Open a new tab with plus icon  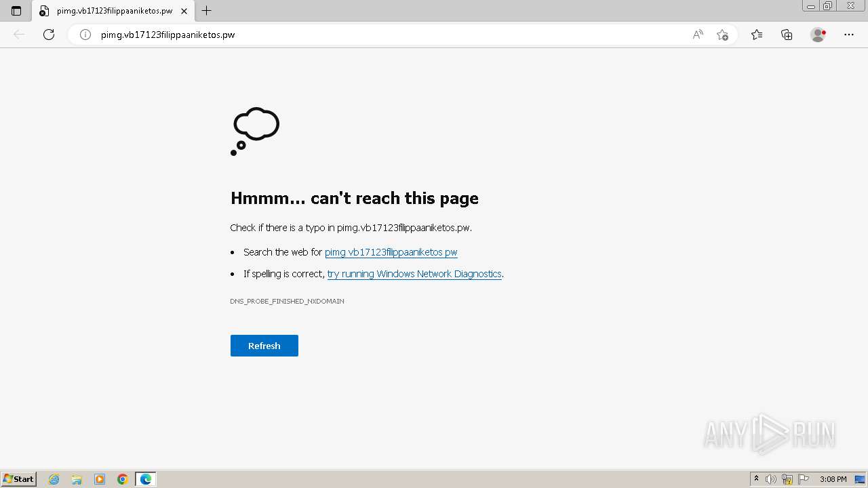(207, 10)
